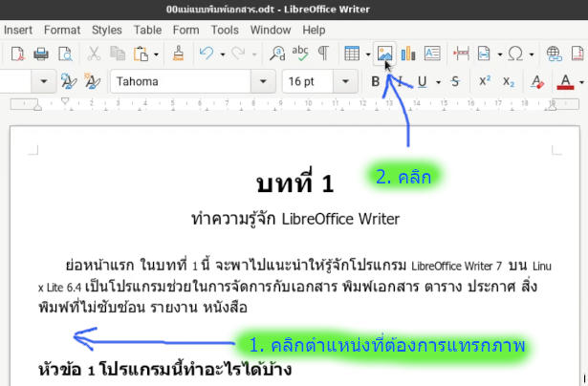Click the Update Selected Style icon
The height and width of the screenshot is (386, 588).
(69, 81)
